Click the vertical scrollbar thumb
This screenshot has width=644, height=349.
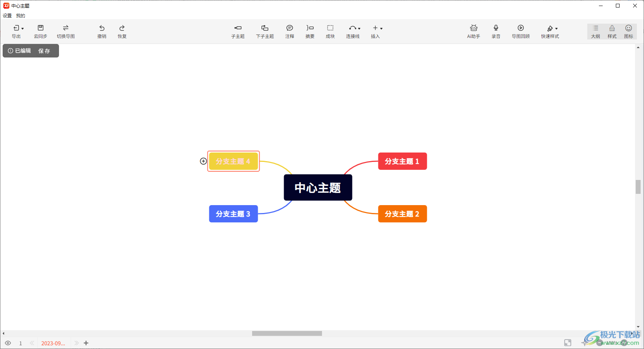coord(638,187)
